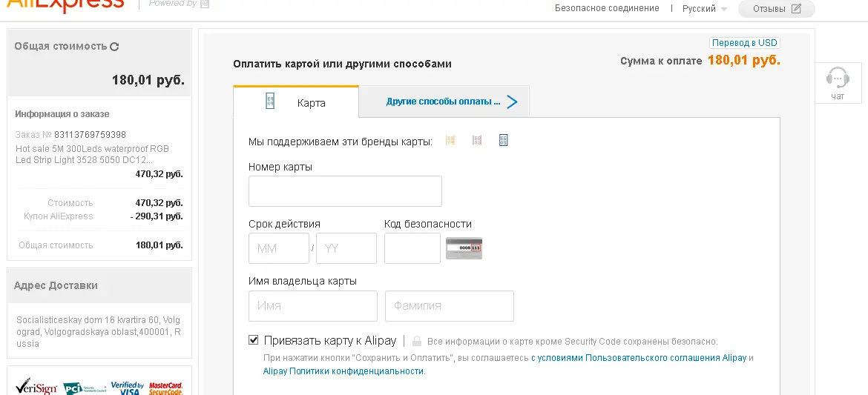Open Alipay Политики конфиденциальности link
868x395 pixels.
tap(343, 371)
